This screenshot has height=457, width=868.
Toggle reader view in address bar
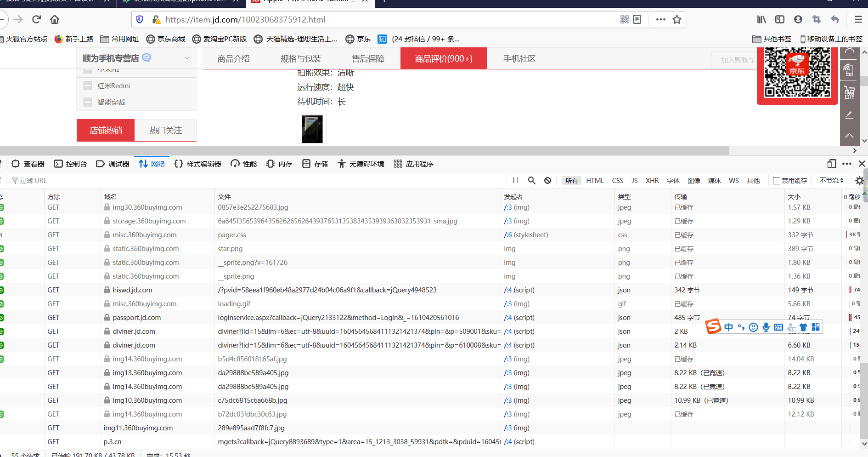637,19
